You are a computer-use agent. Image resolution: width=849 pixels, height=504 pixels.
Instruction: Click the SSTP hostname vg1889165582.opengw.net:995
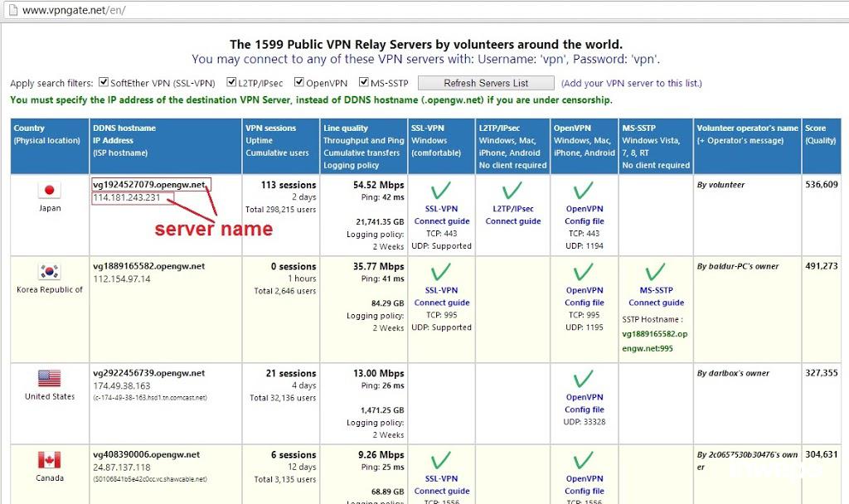(655, 341)
